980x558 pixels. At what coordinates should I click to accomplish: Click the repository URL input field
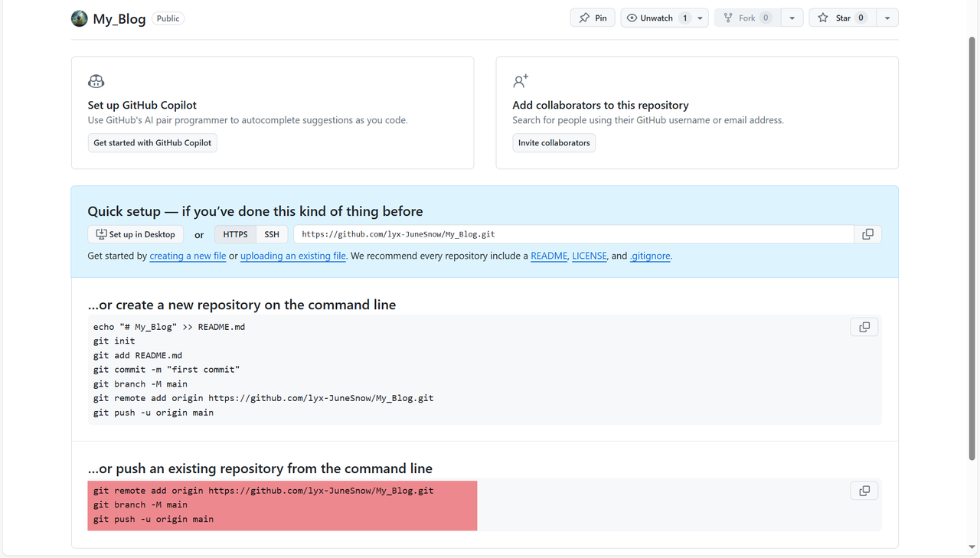(x=573, y=234)
